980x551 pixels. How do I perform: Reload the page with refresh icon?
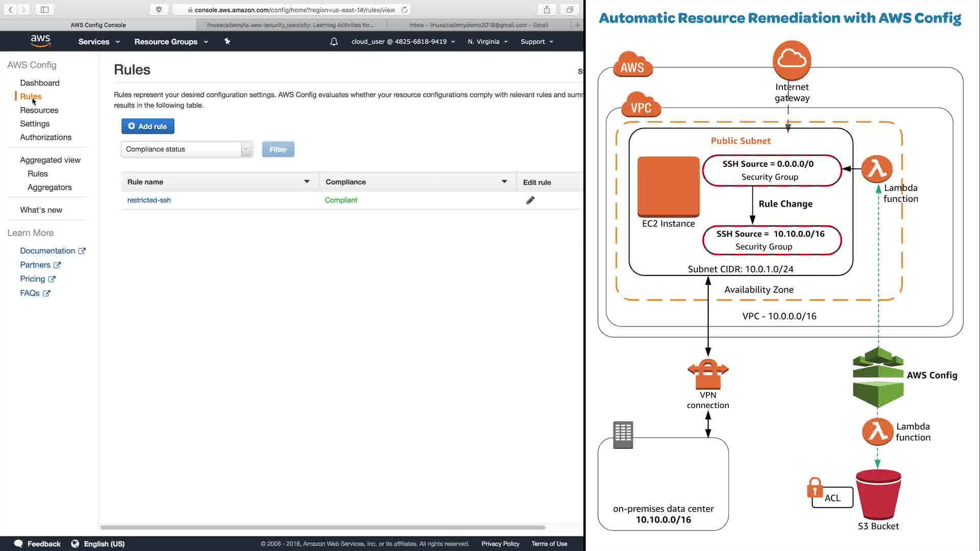tap(405, 10)
